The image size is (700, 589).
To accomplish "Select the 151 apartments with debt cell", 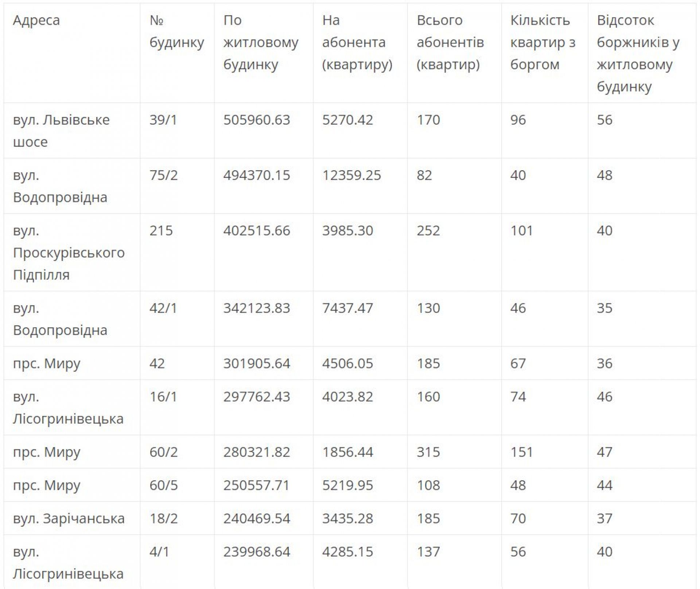I will [521, 452].
